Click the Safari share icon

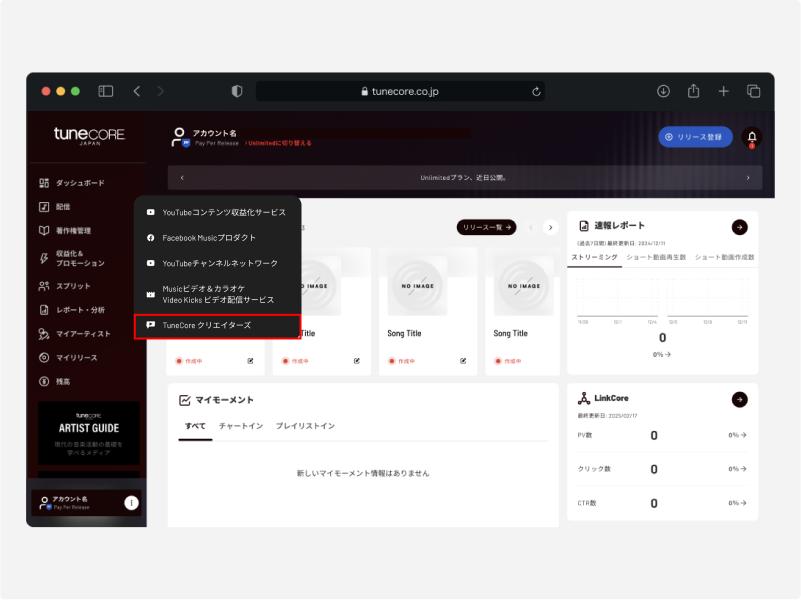tap(693, 91)
